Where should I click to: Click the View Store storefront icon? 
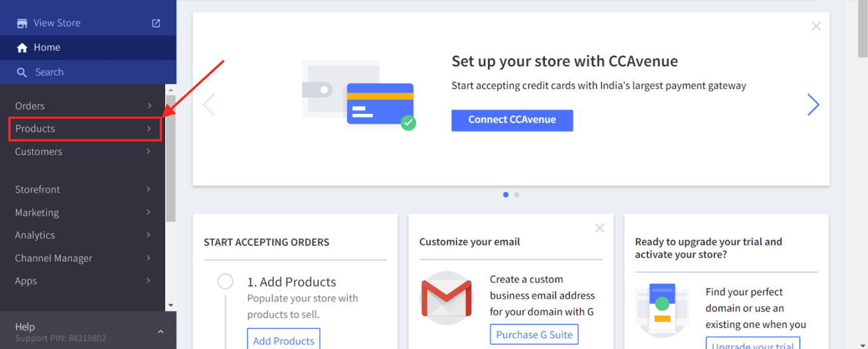pyautogui.click(x=22, y=23)
